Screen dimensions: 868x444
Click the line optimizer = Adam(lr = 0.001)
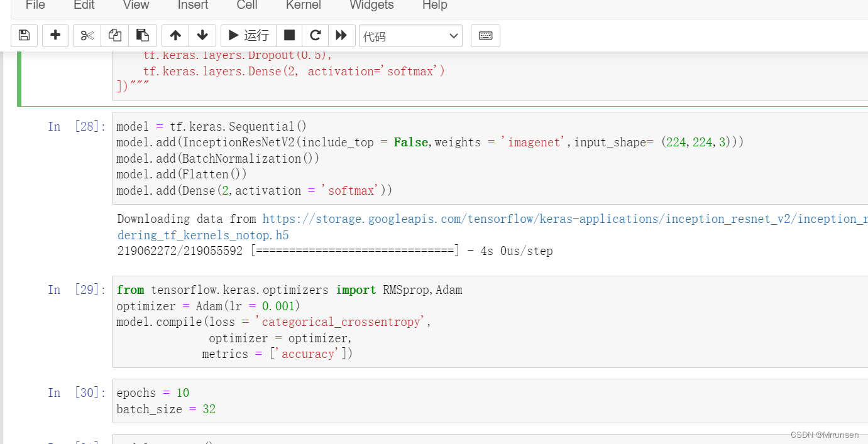click(209, 306)
